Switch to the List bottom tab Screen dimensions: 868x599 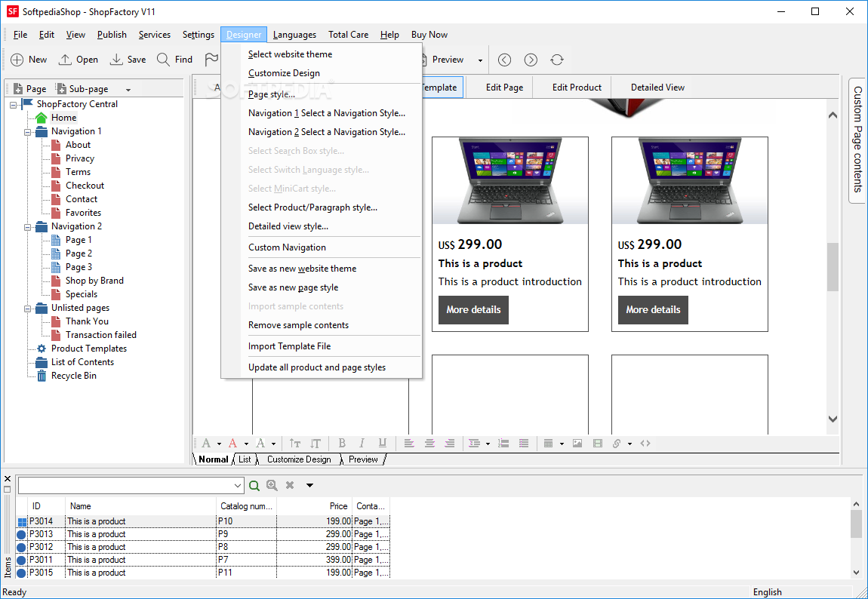tap(245, 459)
